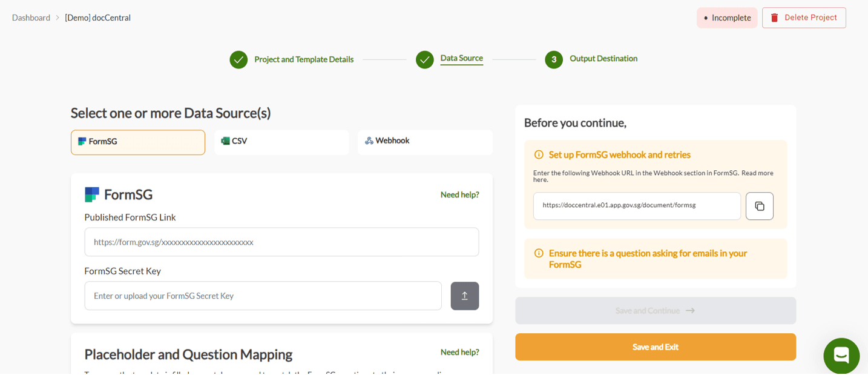Navigate to Dashboard via the breadcrumb
This screenshot has height=375, width=868.
pos(31,18)
